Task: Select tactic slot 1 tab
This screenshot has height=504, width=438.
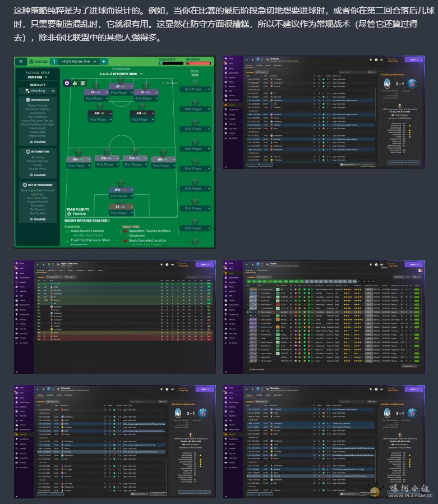Action: tap(54, 61)
